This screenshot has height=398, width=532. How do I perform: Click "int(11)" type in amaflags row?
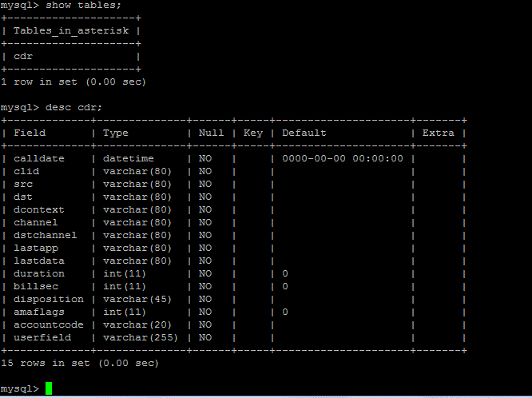pos(125,312)
